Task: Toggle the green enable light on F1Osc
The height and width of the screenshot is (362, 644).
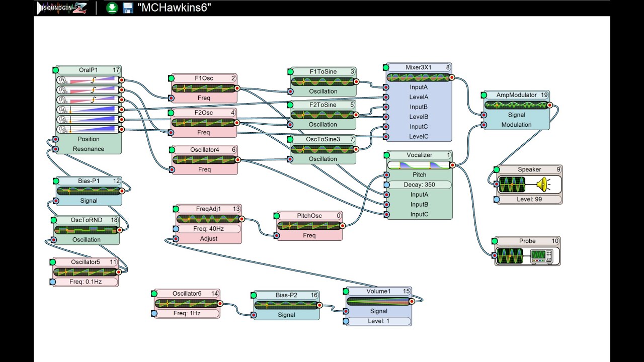Action: 171,78
